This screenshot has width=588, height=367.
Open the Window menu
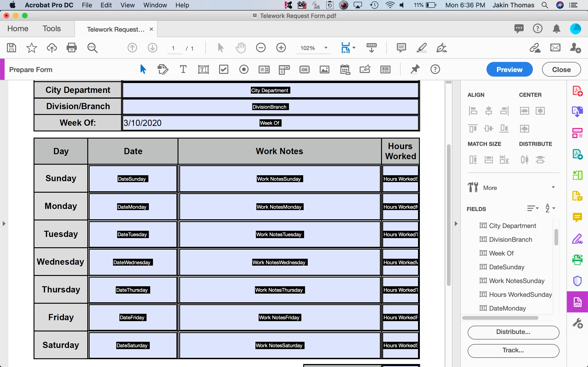point(155,5)
